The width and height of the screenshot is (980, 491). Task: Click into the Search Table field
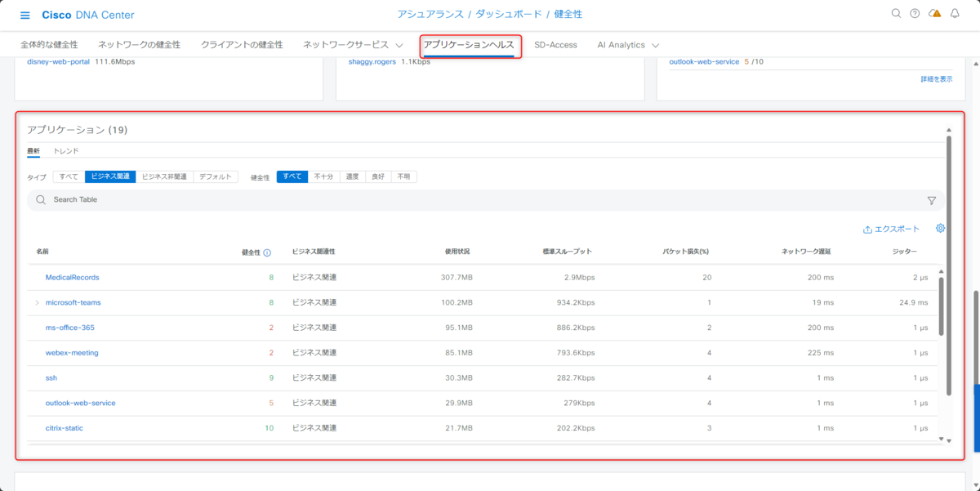pyautogui.click(x=485, y=200)
